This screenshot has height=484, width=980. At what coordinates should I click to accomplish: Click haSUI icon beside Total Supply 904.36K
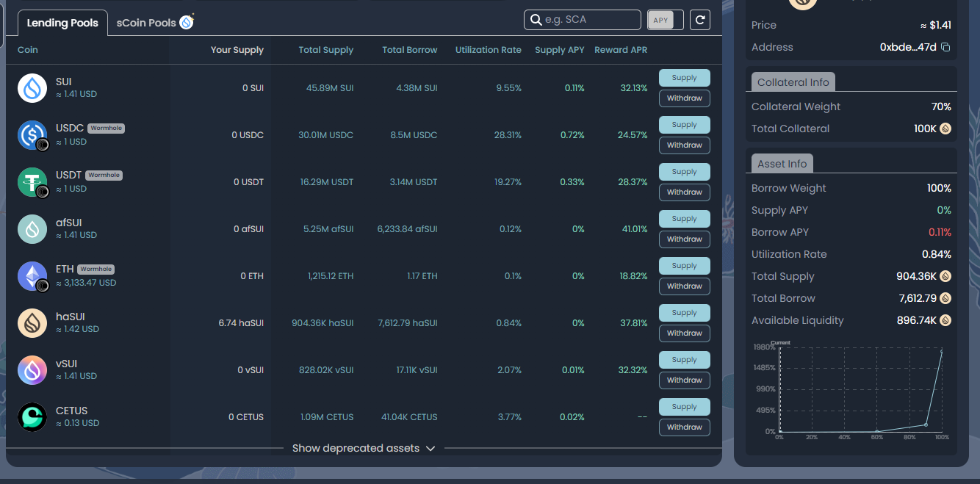coord(945,277)
